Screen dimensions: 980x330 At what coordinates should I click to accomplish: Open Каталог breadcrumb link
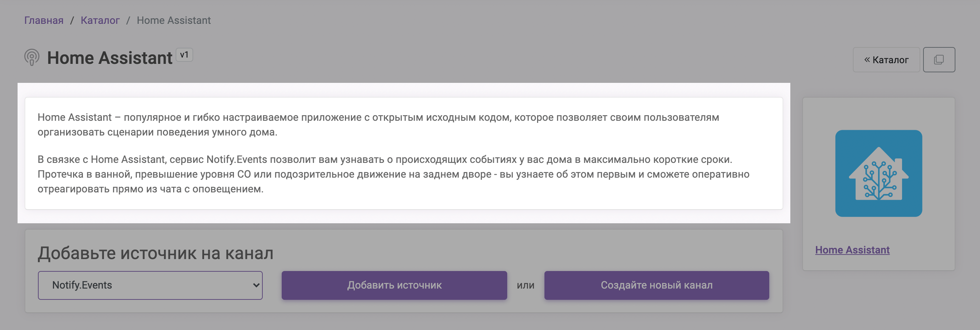click(x=100, y=20)
